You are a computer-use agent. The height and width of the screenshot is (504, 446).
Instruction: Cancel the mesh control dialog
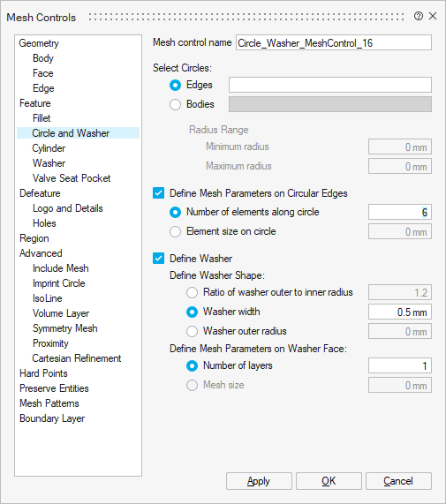pos(398,481)
